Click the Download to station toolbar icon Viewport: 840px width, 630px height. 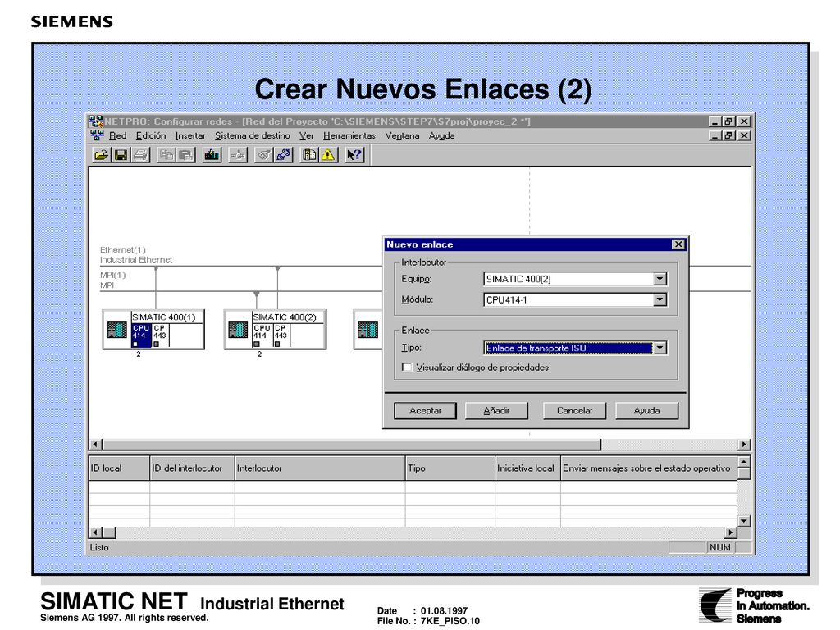212,155
